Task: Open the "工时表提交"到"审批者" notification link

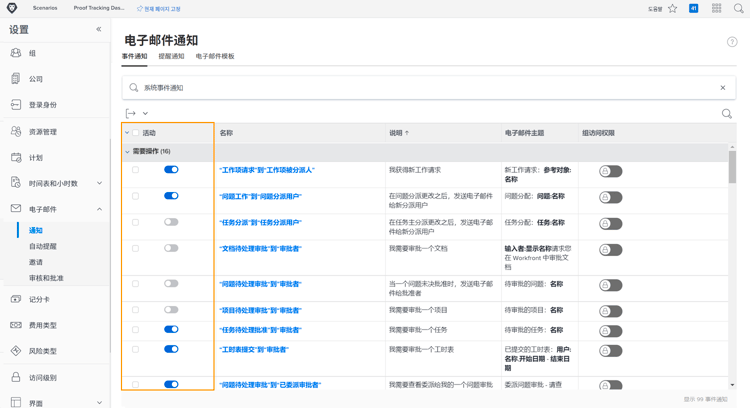Action: click(254, 350)
